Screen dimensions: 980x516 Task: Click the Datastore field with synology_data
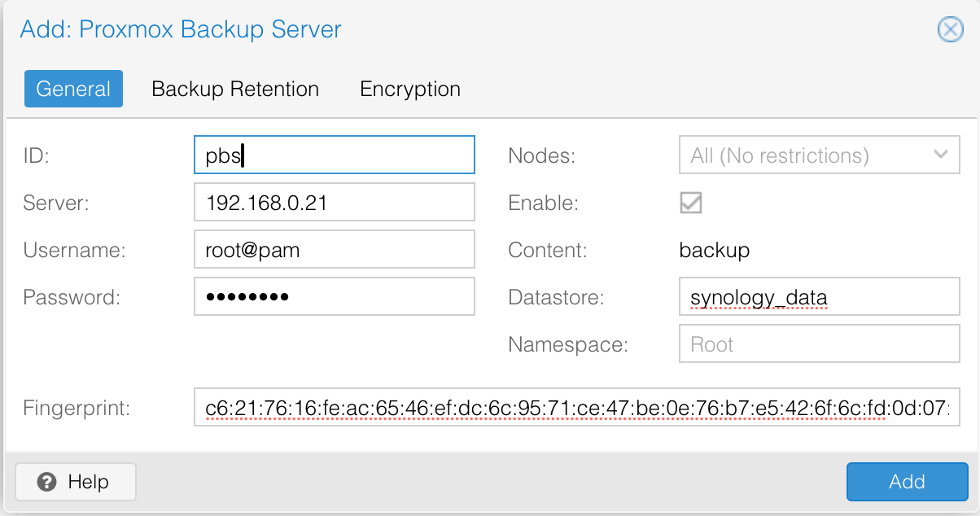point(820,297)
